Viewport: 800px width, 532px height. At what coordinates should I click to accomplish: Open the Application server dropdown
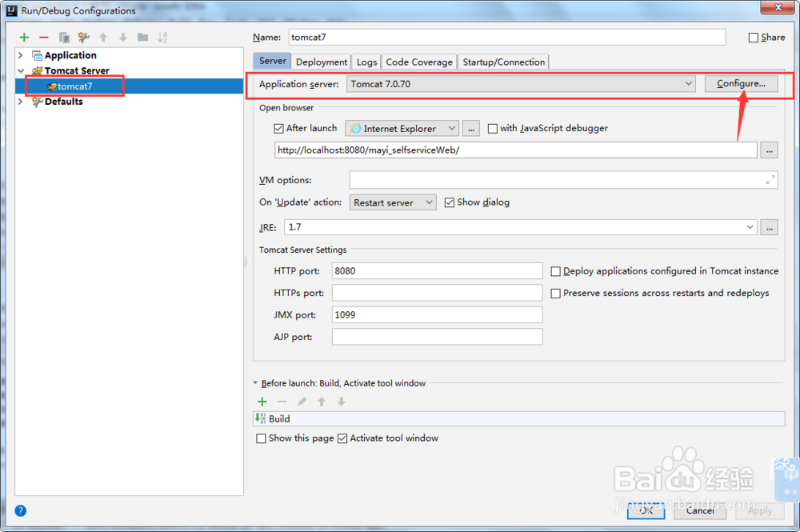pos(688,83)
